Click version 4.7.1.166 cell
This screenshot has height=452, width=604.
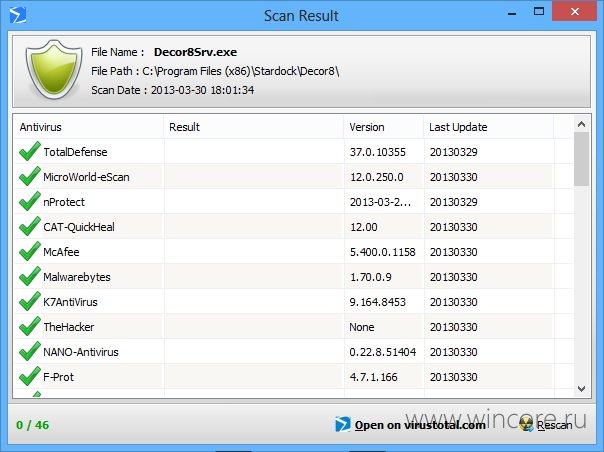click(373, 377)
